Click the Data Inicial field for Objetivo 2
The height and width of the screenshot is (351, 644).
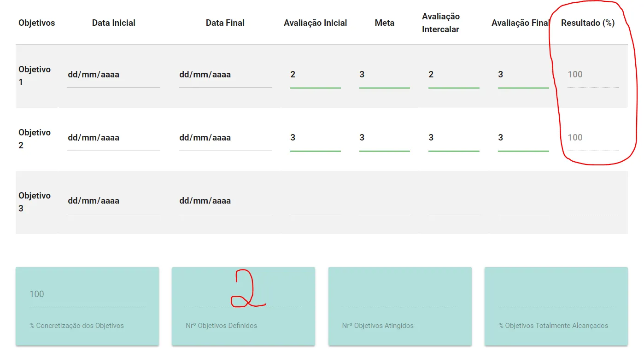tap(113, 138)
